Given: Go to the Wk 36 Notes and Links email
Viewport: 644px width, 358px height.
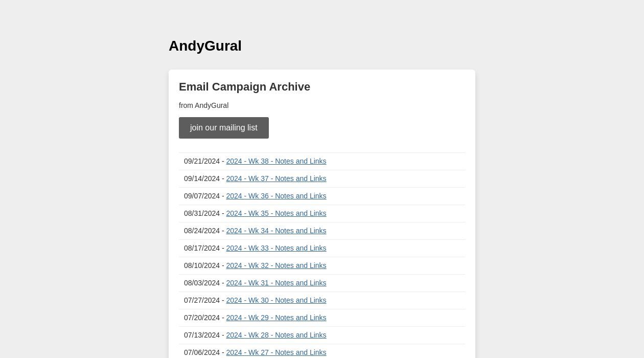Looking at the screenshot, I should [x=276, y=196].
